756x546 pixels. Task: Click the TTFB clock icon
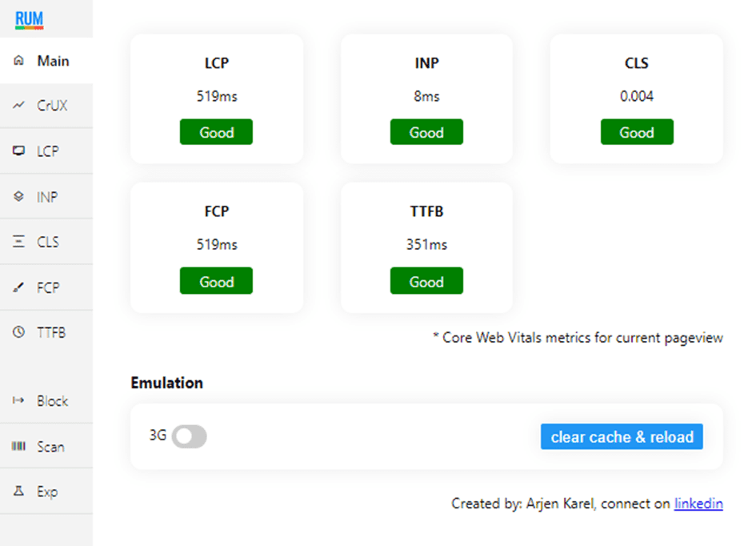click(19, 332)
